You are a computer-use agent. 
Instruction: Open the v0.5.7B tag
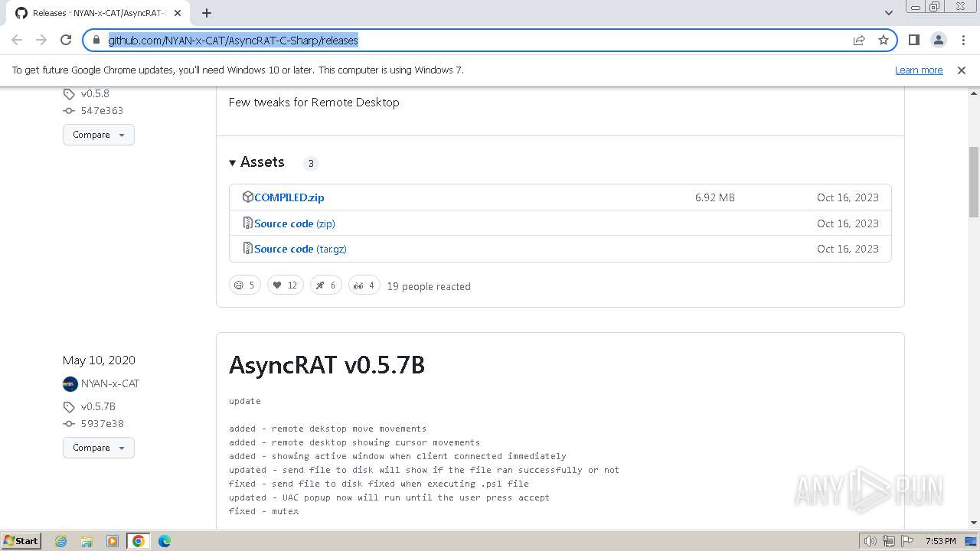98,406
